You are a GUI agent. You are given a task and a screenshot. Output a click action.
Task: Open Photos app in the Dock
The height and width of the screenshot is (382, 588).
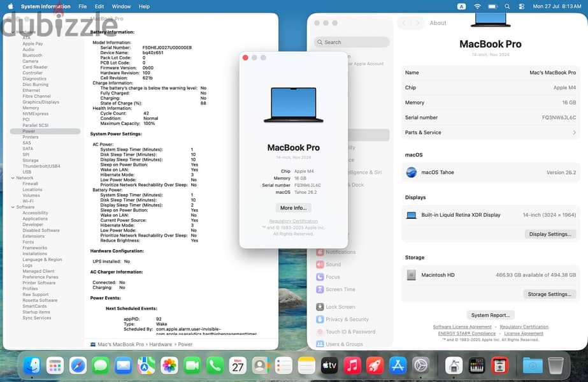[x=169, y=365]
